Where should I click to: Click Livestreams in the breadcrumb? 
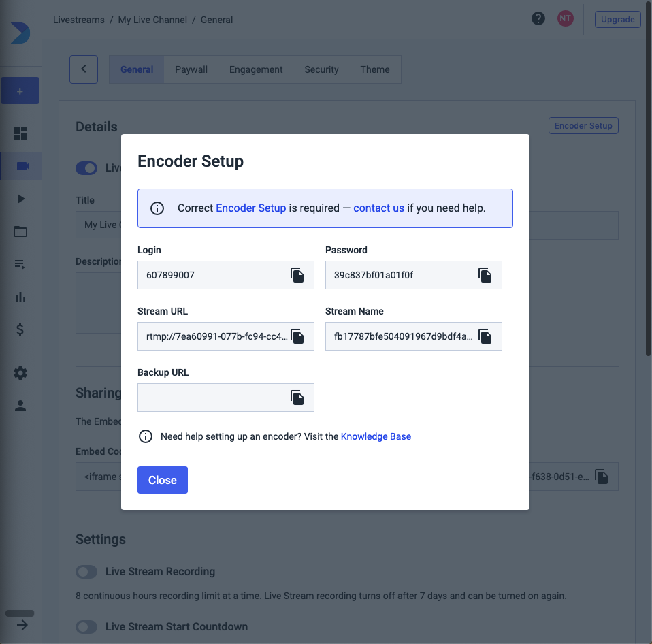pos(79,20)
